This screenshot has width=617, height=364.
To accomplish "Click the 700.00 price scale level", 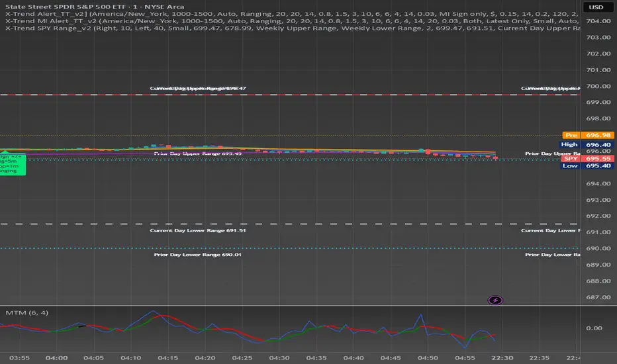I will (x=598, y=86).
